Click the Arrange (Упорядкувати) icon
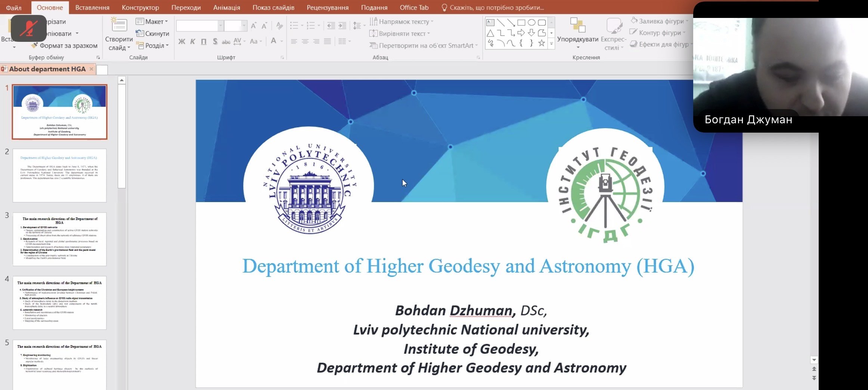 577,25
